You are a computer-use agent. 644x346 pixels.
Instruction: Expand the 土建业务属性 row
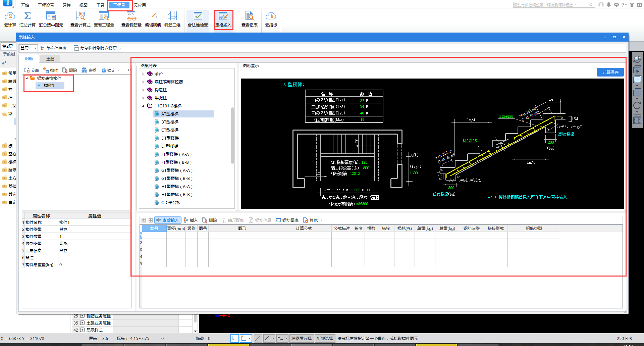82,323
